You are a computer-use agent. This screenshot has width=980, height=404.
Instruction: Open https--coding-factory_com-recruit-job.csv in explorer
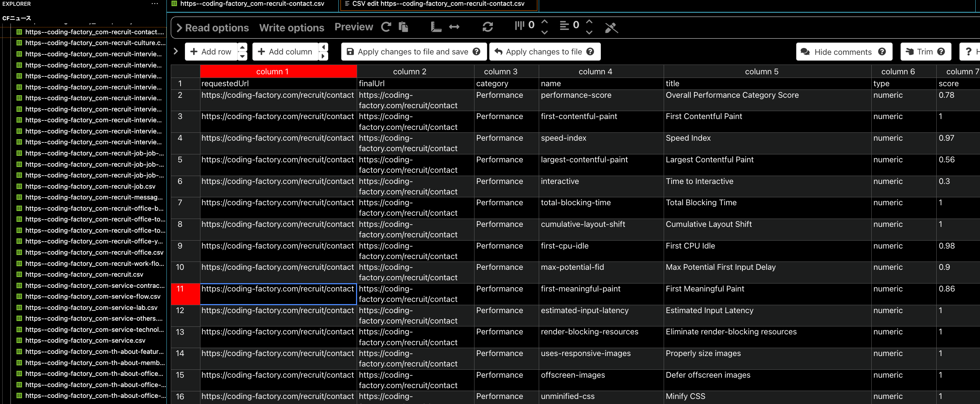[x=91, y=186]
